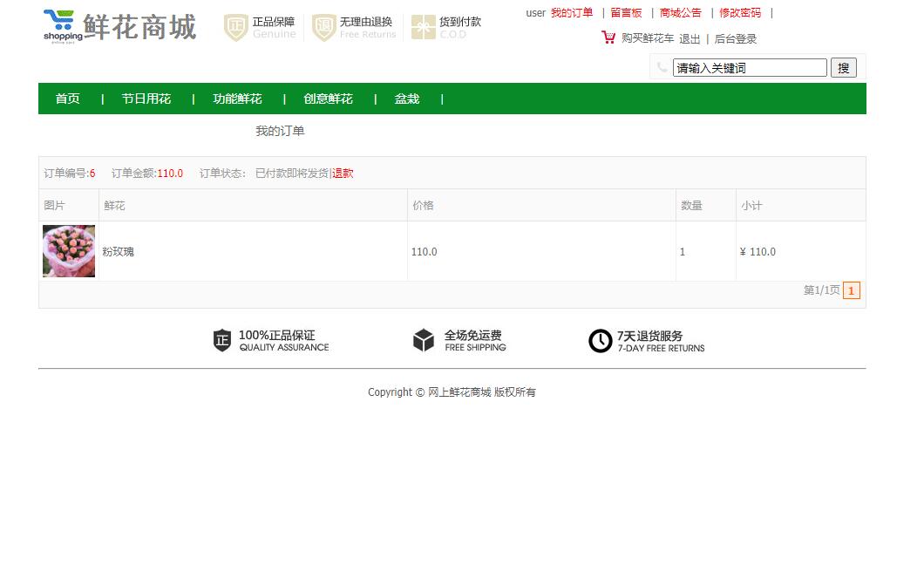Image resolution: width=924 pixels, height=572 pixels.
Task: Open the 首页 navigation menu
Action: click(67, 99)
